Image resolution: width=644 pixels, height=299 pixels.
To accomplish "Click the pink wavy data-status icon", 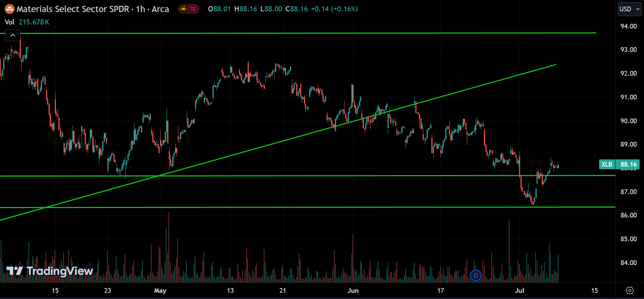I will pos(193,9).
